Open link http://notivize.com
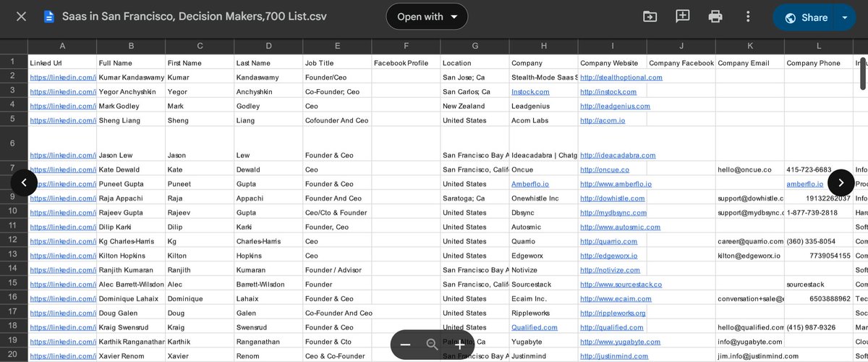The height and width of the screenshot is (362, 868). click(x=610, y=270)
